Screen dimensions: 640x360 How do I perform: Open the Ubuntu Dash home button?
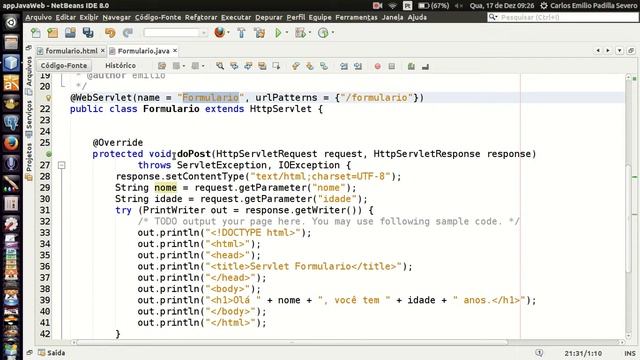click(x=11, y=22)
